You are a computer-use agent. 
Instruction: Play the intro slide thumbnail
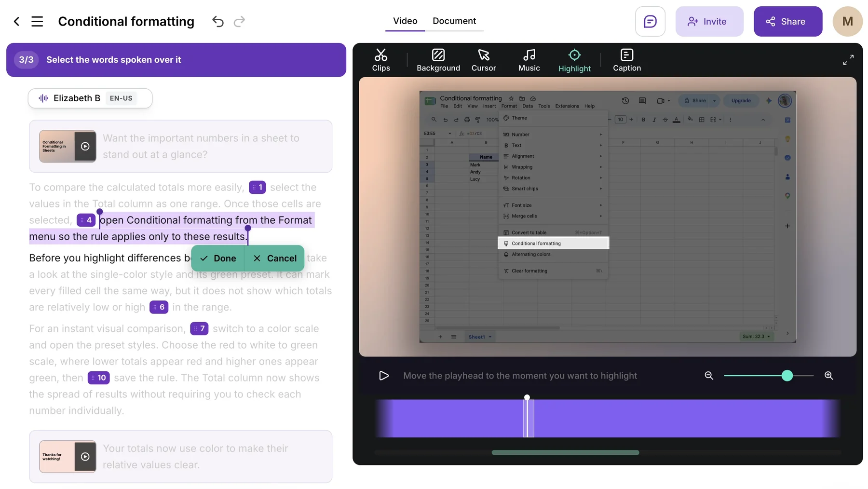(x=85, y=146)
